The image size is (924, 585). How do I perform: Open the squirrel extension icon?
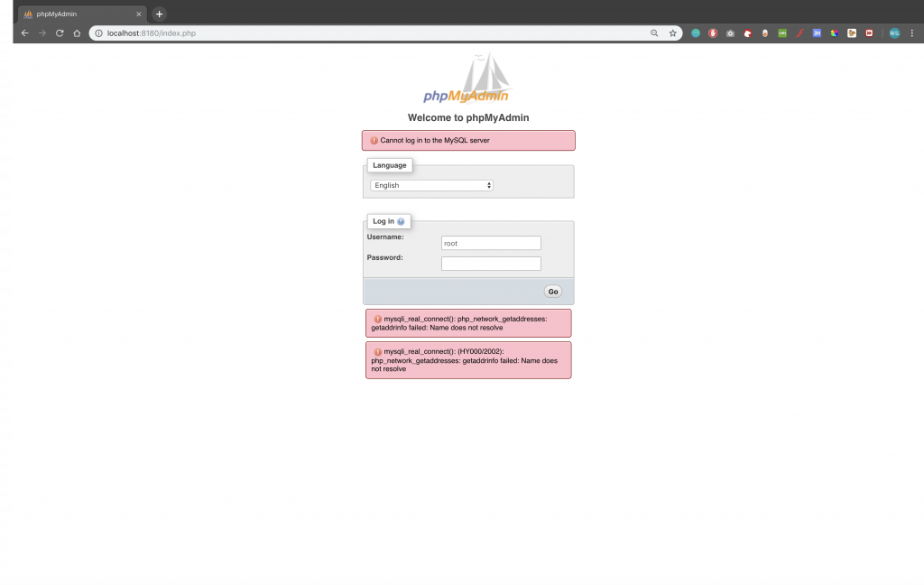(852, 33)
